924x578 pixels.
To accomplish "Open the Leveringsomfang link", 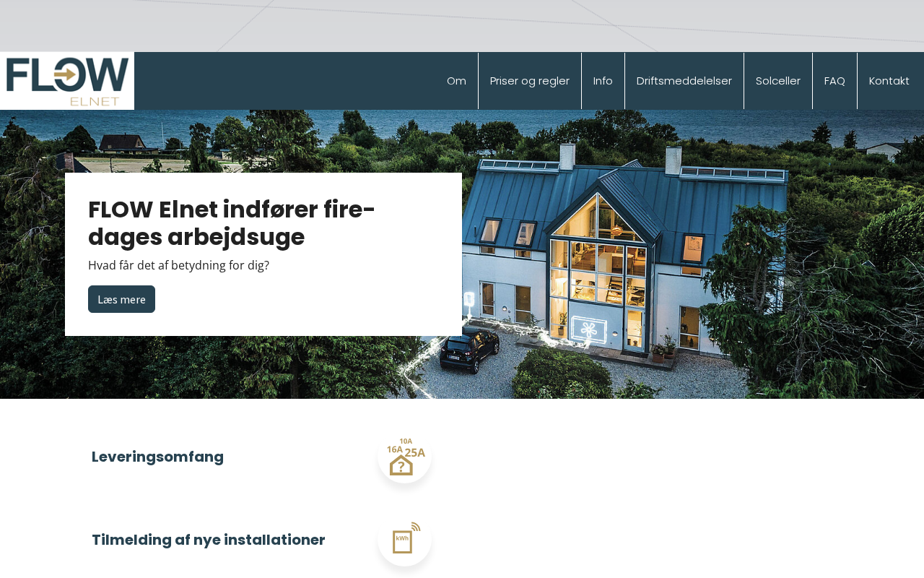I will coord(157,457).
